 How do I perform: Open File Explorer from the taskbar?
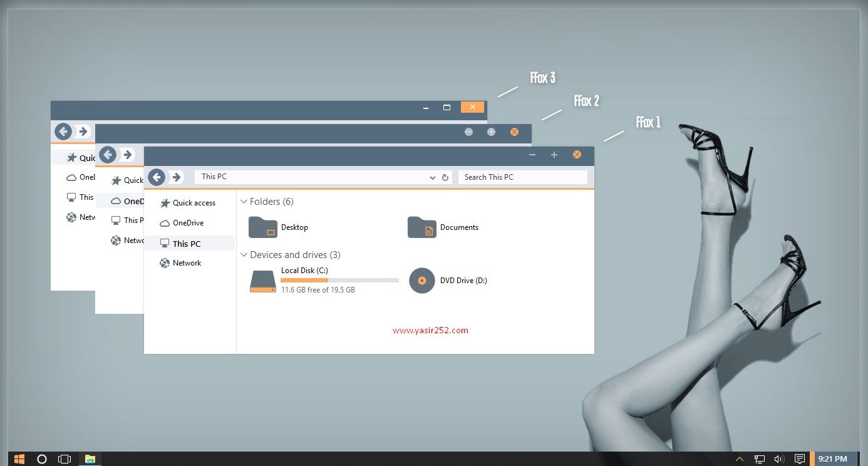[x=90, y=459]
